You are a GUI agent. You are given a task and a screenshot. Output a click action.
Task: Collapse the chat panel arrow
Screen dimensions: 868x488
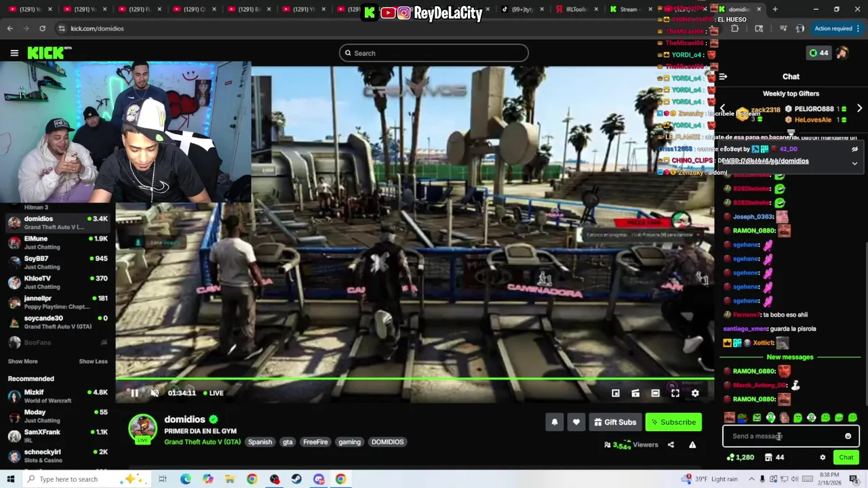point(723,77)
